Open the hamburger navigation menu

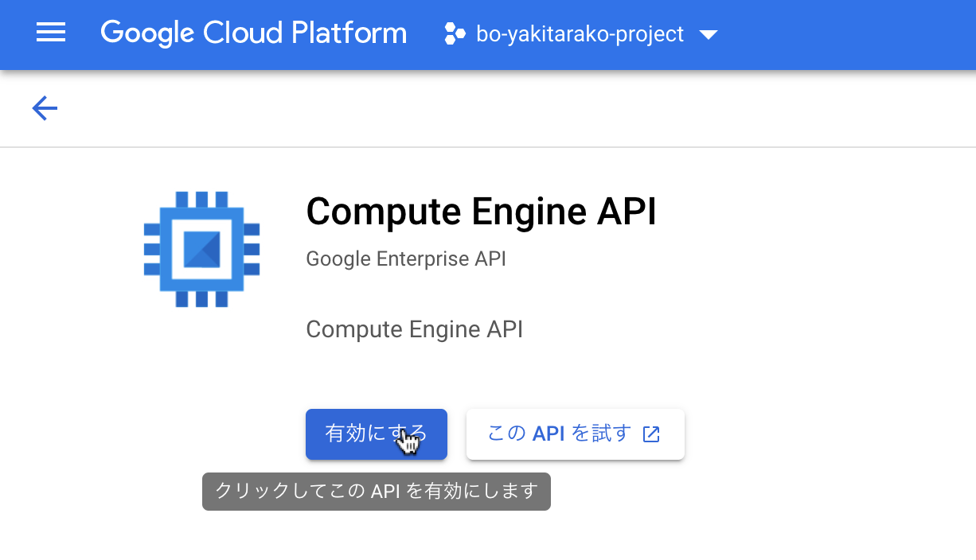point(51,33)
